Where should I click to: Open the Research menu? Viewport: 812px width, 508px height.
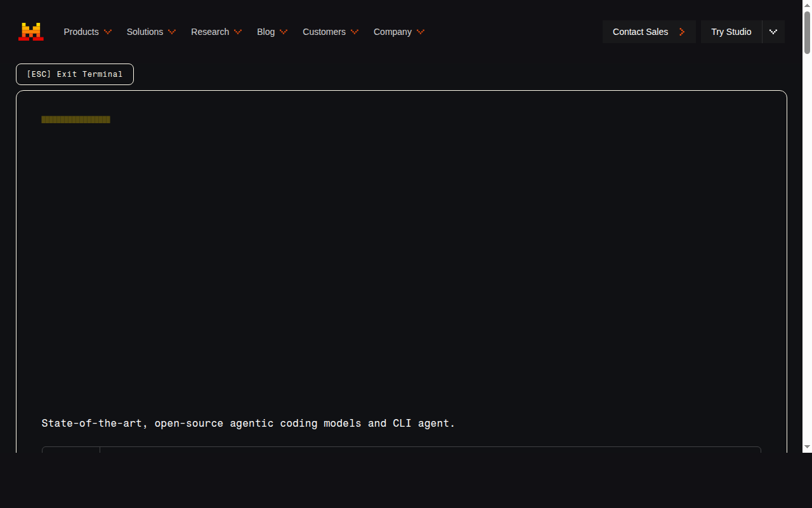[x=216, y=32]
